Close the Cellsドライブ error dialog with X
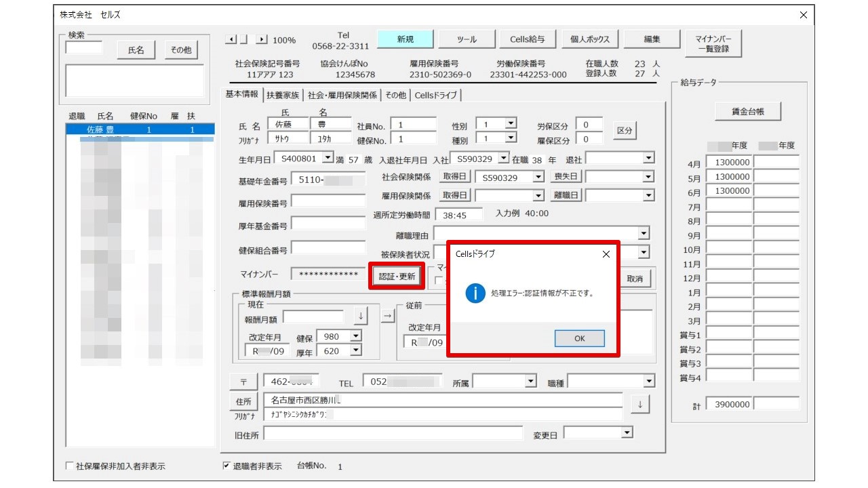 pyautogui.click(x=606, y=254)
